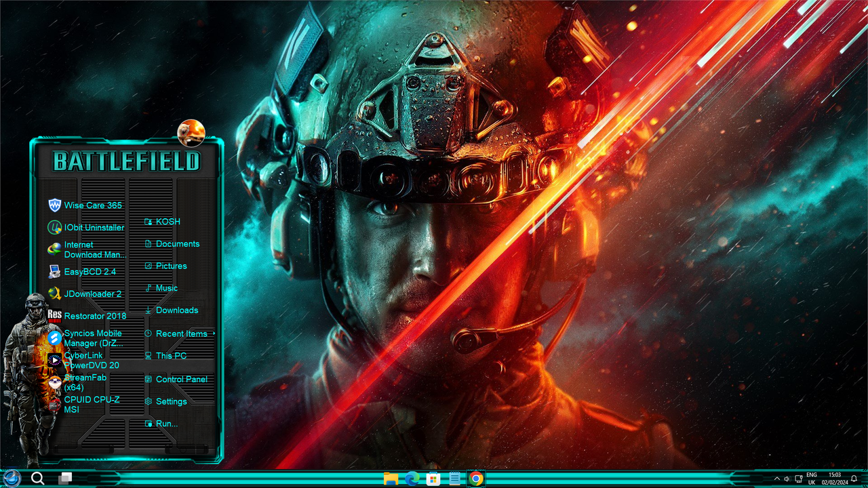
Task: Launch Wise Care 365 from start menu
Action: click(86, 205)
